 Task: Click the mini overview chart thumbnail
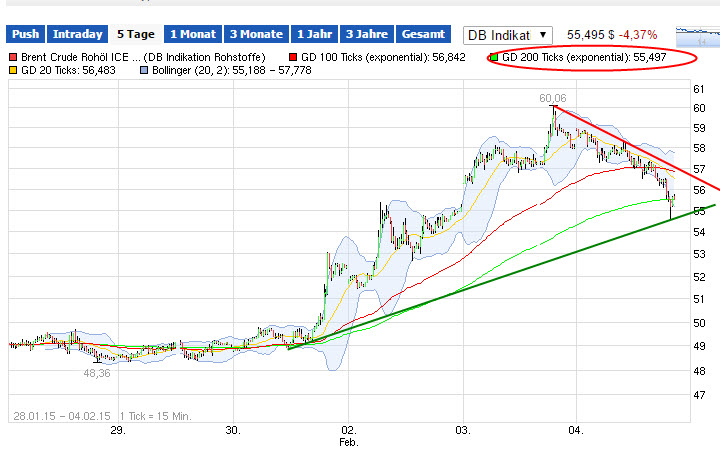pos(698,37)
